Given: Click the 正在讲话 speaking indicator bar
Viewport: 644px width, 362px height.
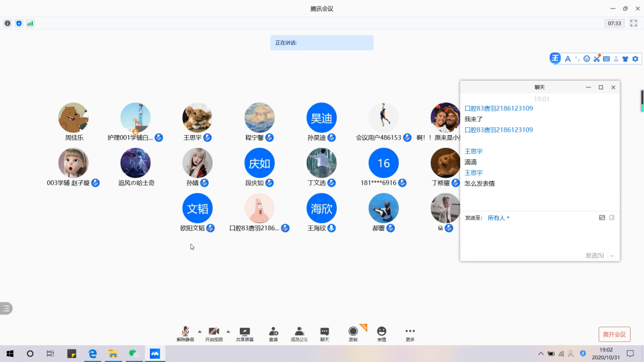Looking at the screenshot, I should [x=322, y=43].
